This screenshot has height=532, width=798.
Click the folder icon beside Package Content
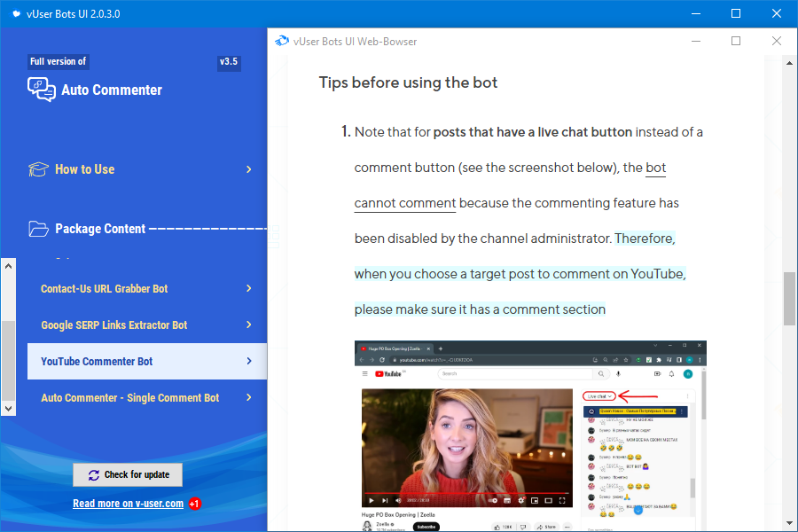(x=39, y=229)
